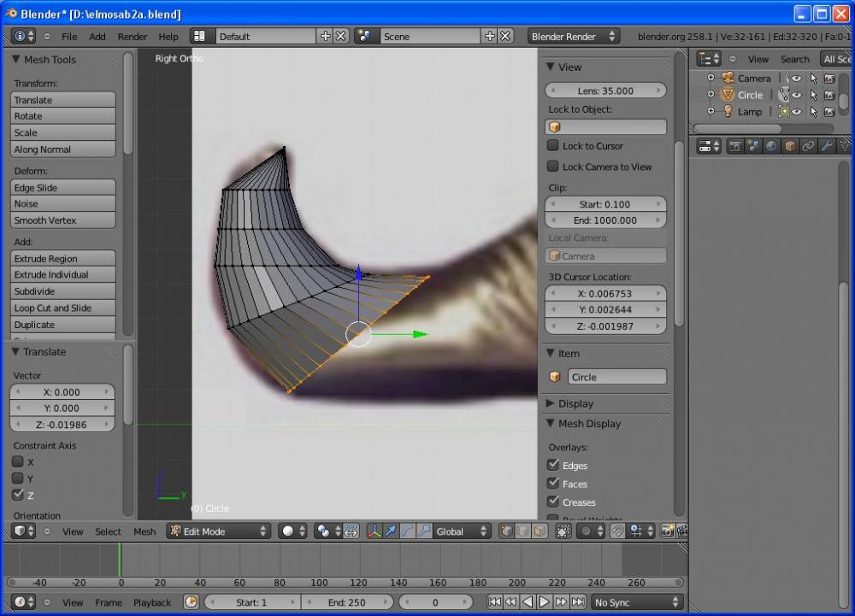
Task: Toggle the Lamp restrict-render camera icon
Action: pos(828,112)
